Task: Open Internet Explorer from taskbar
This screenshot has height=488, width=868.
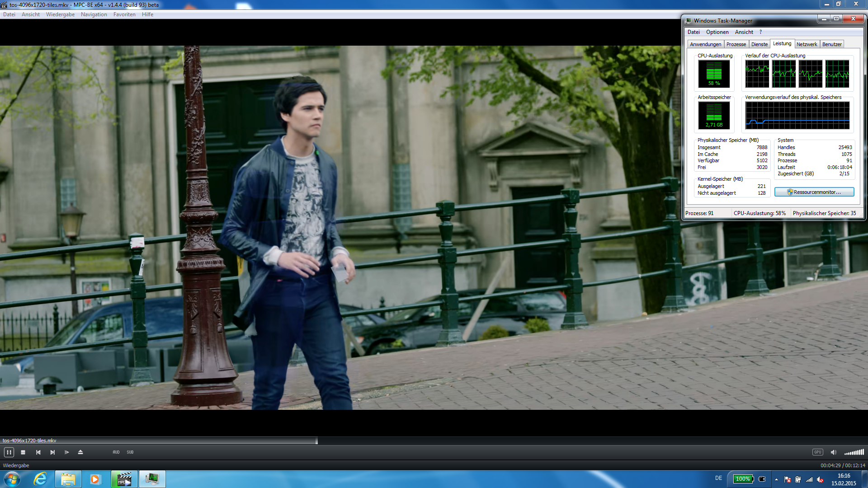Action: [41, 479]
